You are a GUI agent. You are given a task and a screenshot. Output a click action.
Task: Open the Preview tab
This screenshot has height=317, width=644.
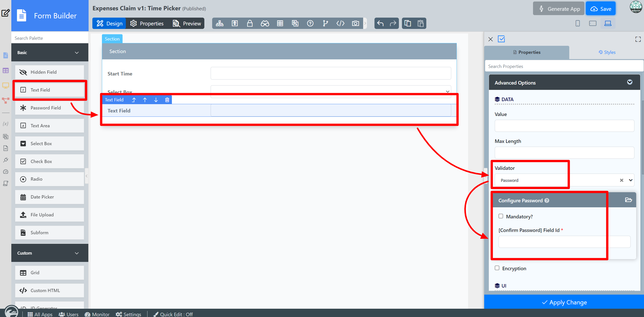(187, 23)
